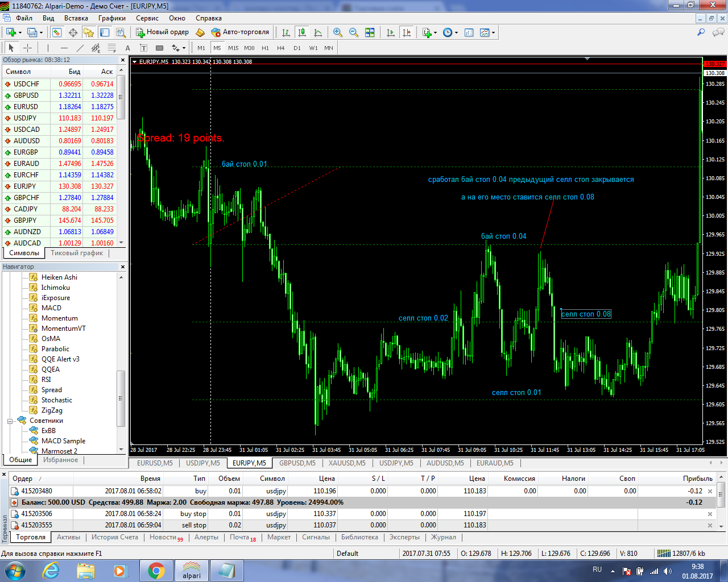Toggle the Авто-торговля button
Screen dimensions: 728x582
point(240,32)
